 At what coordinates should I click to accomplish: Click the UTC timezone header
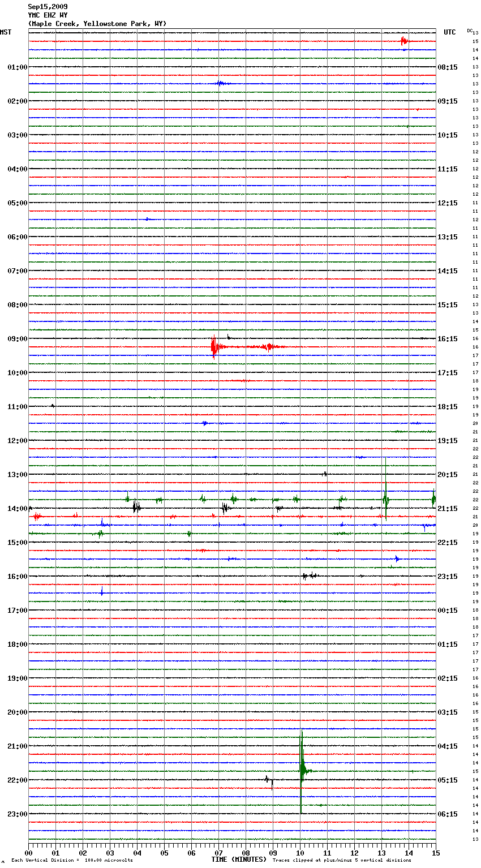click(450, 32)
